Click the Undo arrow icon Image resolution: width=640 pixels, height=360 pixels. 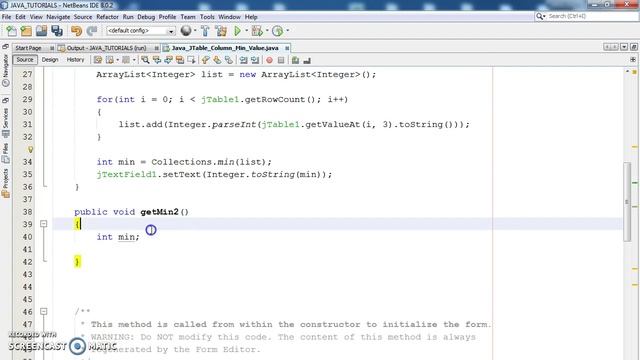(x=76, y=31)
